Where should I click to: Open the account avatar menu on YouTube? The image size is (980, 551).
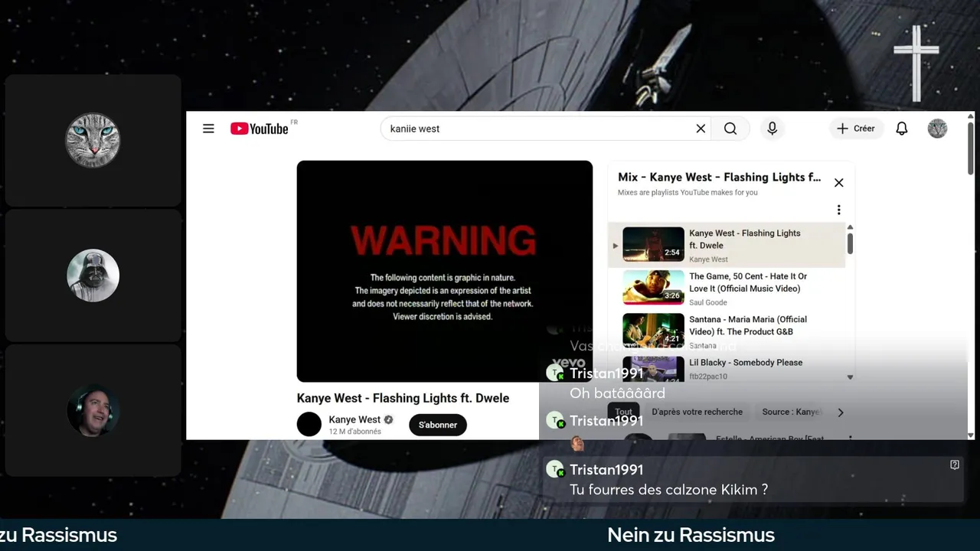[x=937, y=129]
